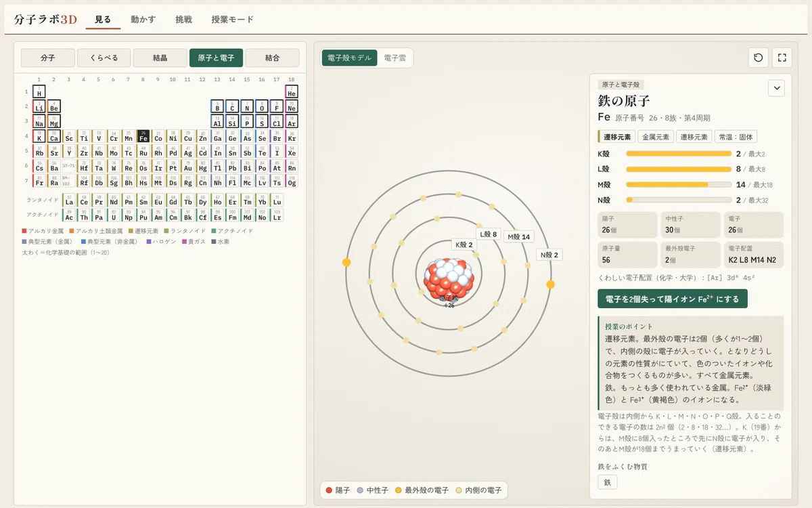Select francium (Fr) element cell
812x508 pixels.
click(x=39, y=182)
